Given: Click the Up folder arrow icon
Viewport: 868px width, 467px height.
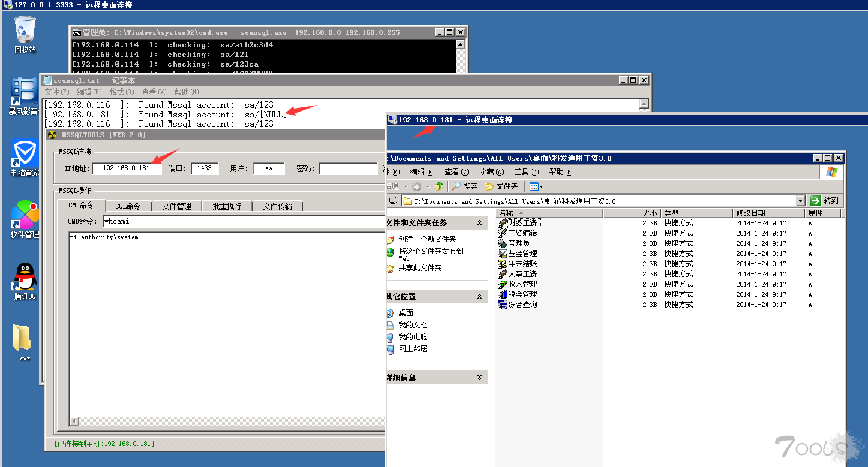Looking at the screenshot, I should pos(439,186).
